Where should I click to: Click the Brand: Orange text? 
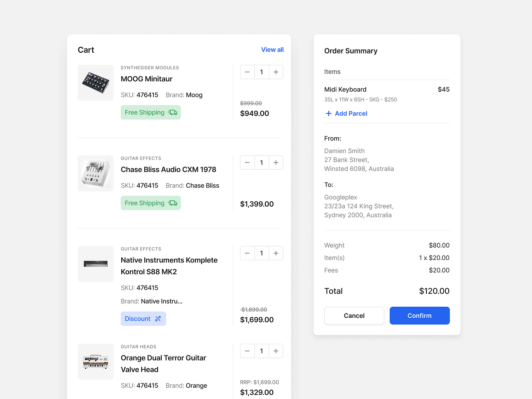[x=186, y=386]
